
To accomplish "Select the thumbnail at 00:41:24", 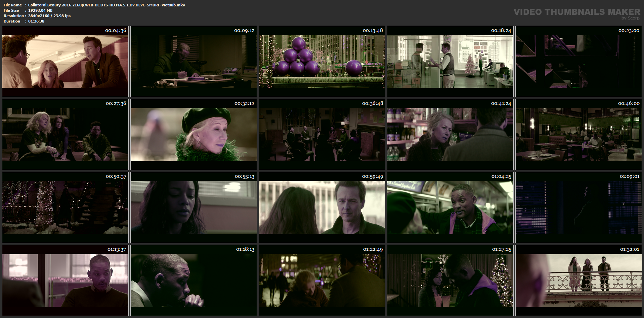I will (x=450, y=134).
